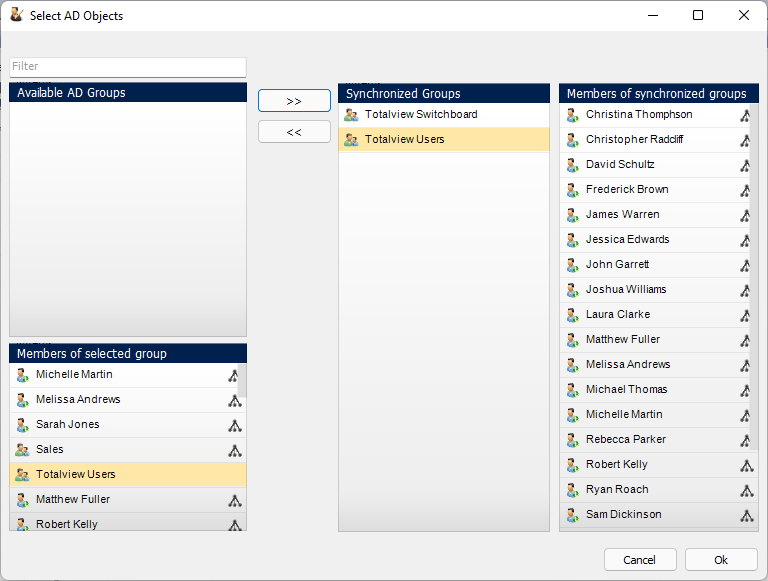Select Christina Thomphson in synchronized members
Image resolution: width=768 pixels, height=581 pixels.
coord(655,115)
